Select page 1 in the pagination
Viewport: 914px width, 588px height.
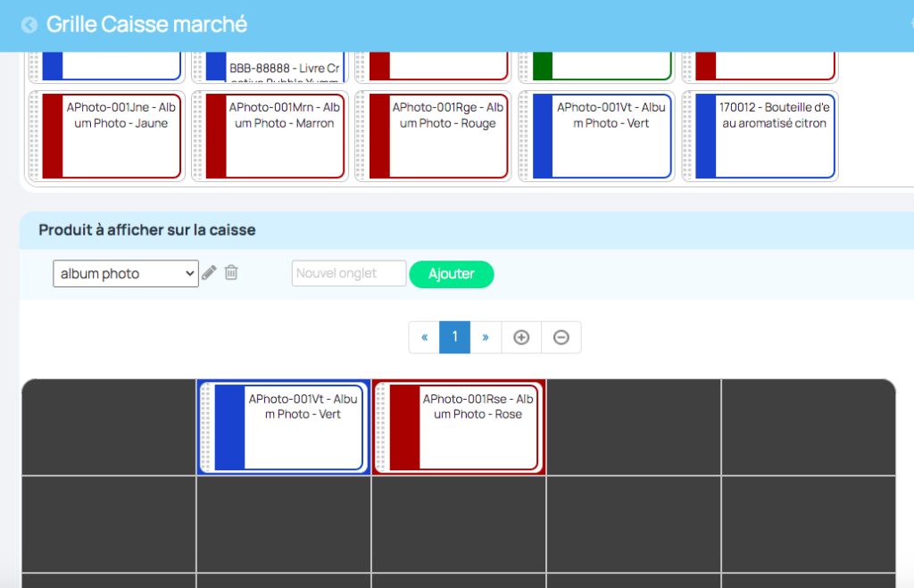(454, 337)
